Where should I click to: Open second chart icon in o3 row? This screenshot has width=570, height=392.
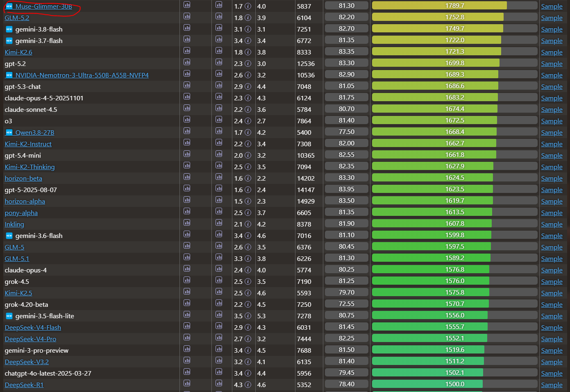pos(219,120)
